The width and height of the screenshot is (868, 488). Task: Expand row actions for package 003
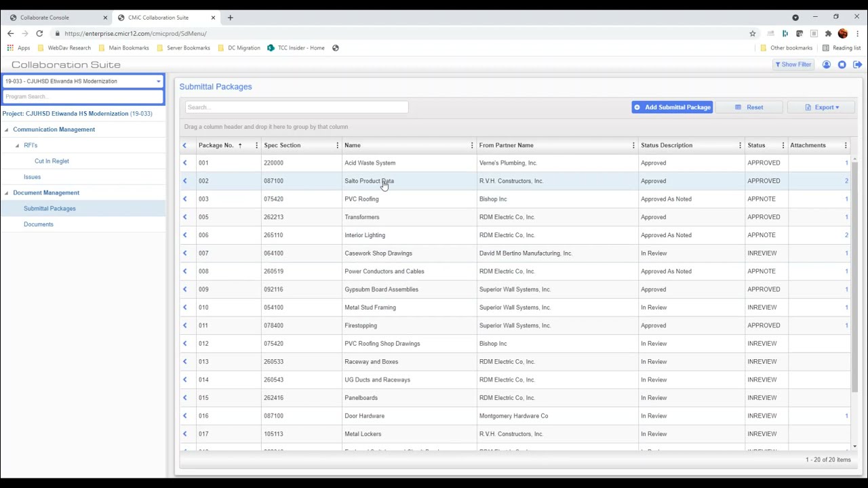[184, 199]
